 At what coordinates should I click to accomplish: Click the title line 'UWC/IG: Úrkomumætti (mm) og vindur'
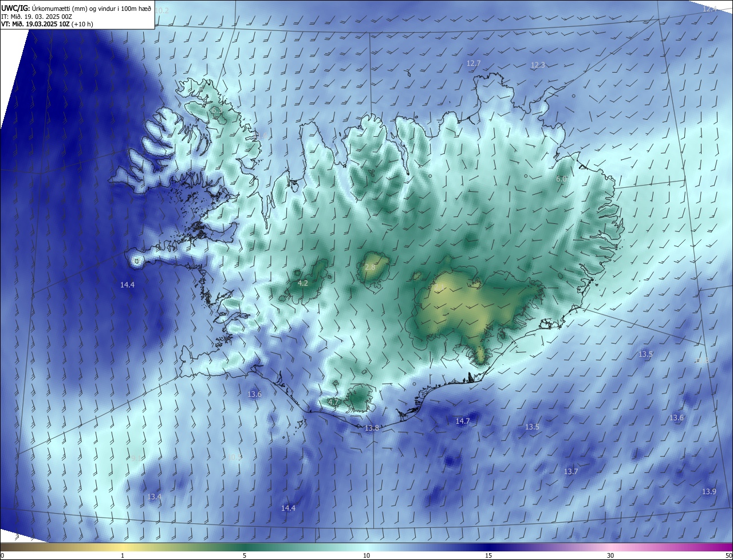click(76, 9)
